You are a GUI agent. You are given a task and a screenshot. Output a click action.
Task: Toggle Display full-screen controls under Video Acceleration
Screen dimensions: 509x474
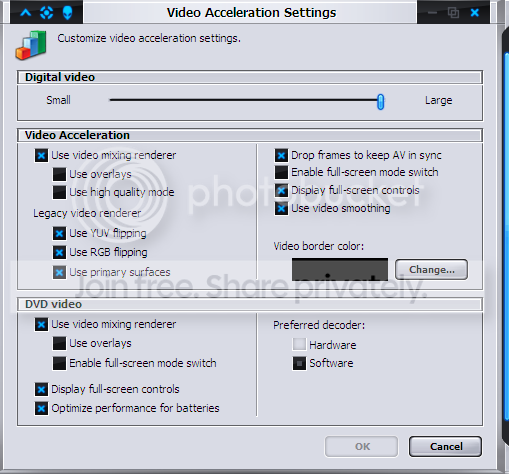pyautogui.click(x=281, y=191)
